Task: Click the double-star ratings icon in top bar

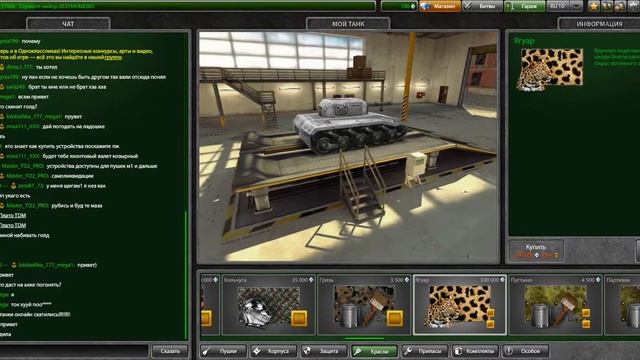Action: pyautogui.click(x=607, y=6)
